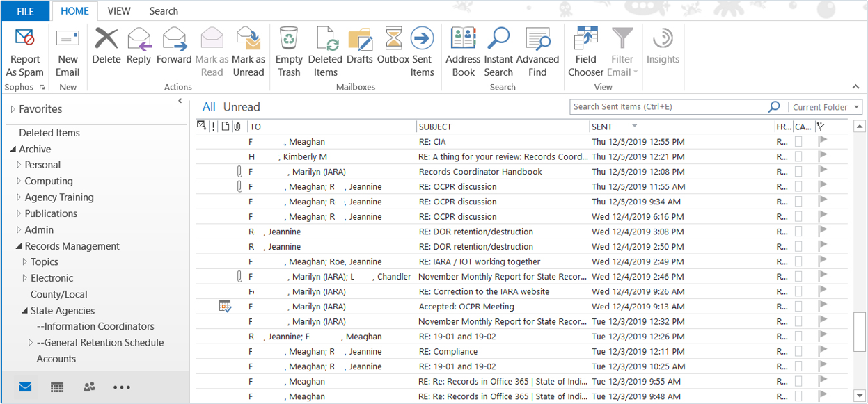Click the Search Sent Items field

click(x=668, y=107)
